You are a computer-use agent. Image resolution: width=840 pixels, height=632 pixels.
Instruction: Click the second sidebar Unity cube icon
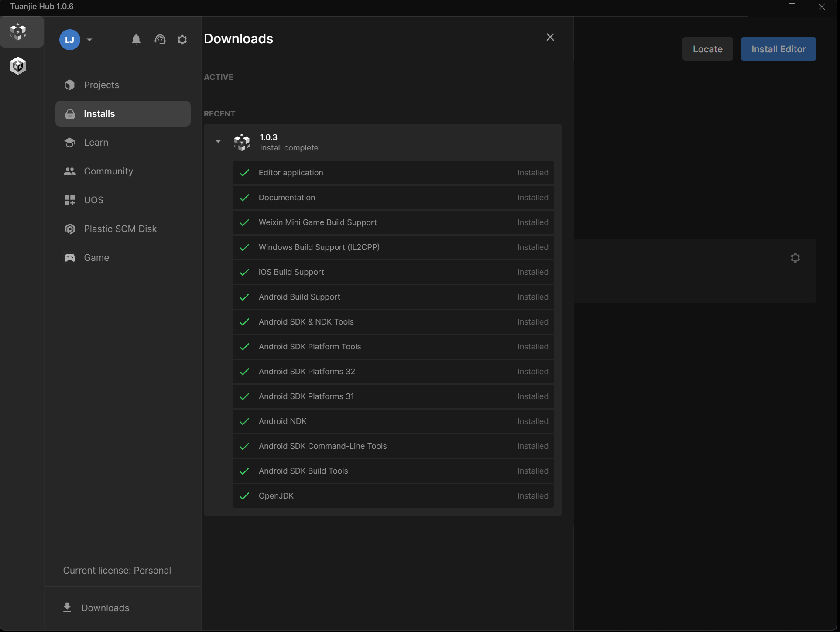pos(18,66)
